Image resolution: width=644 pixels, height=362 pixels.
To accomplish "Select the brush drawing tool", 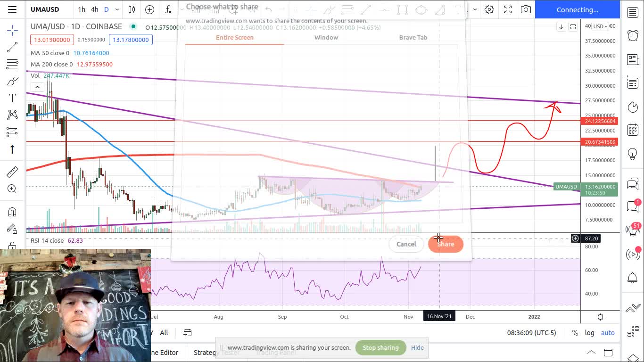I will (12, 82).
